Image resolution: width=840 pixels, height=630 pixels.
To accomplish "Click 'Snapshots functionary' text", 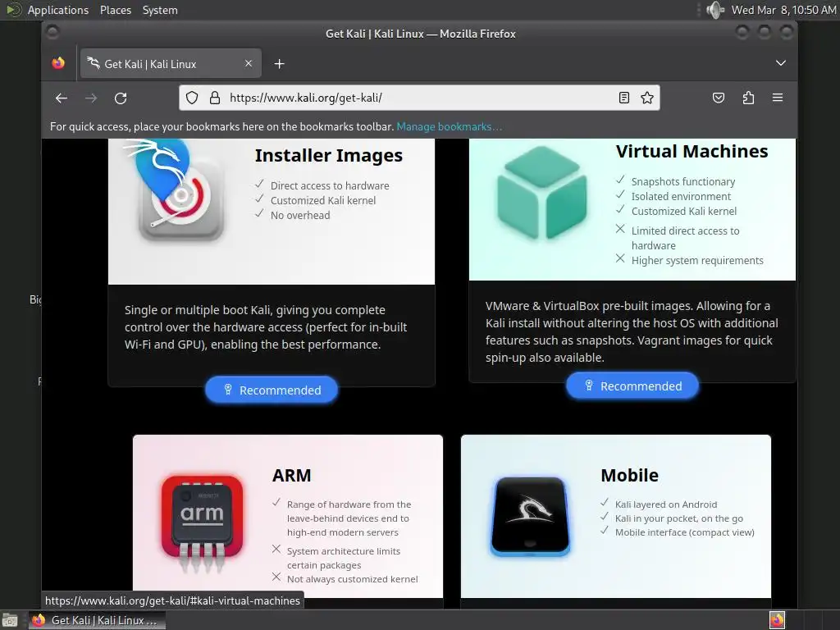I will [683, 181].
